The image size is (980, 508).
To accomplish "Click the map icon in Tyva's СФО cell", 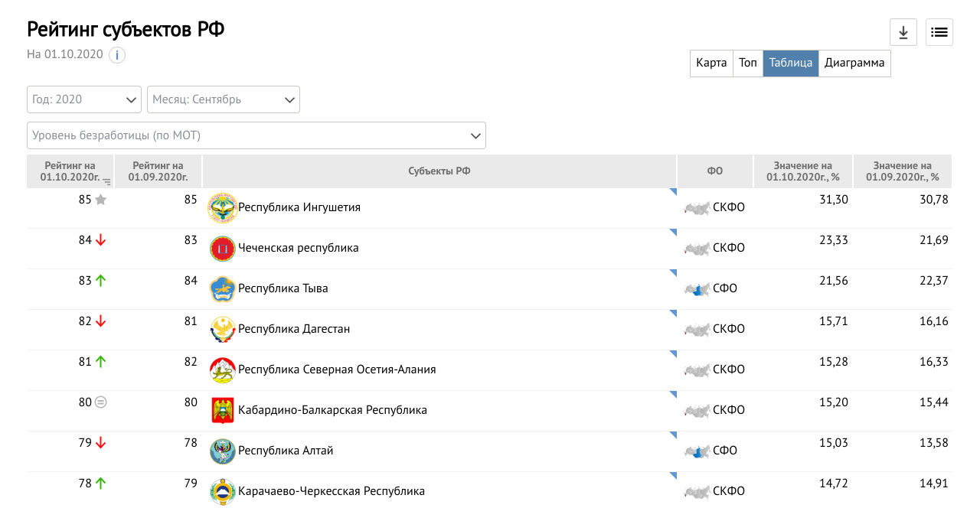I will (697, 289).
